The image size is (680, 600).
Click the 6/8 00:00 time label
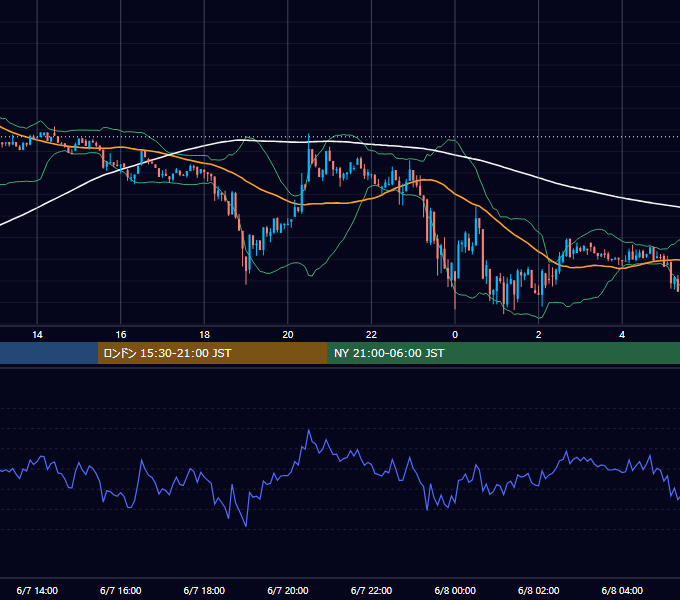click(455, 591)
